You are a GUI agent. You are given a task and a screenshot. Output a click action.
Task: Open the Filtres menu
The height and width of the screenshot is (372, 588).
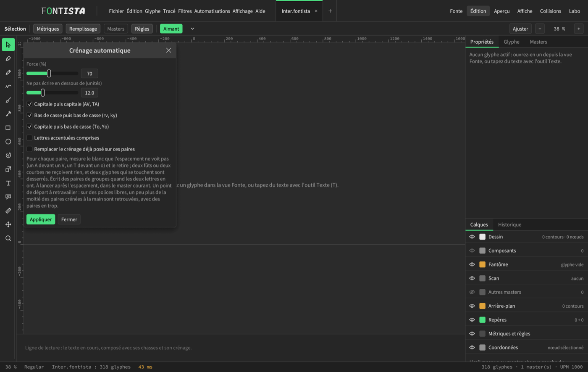coord(185,11)
